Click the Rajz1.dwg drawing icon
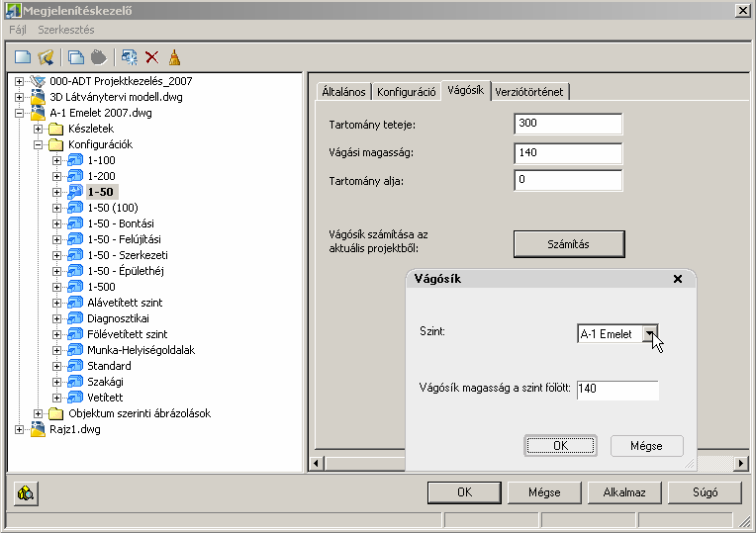This screenshot has height=533, width=756. [x=38, y=429]
